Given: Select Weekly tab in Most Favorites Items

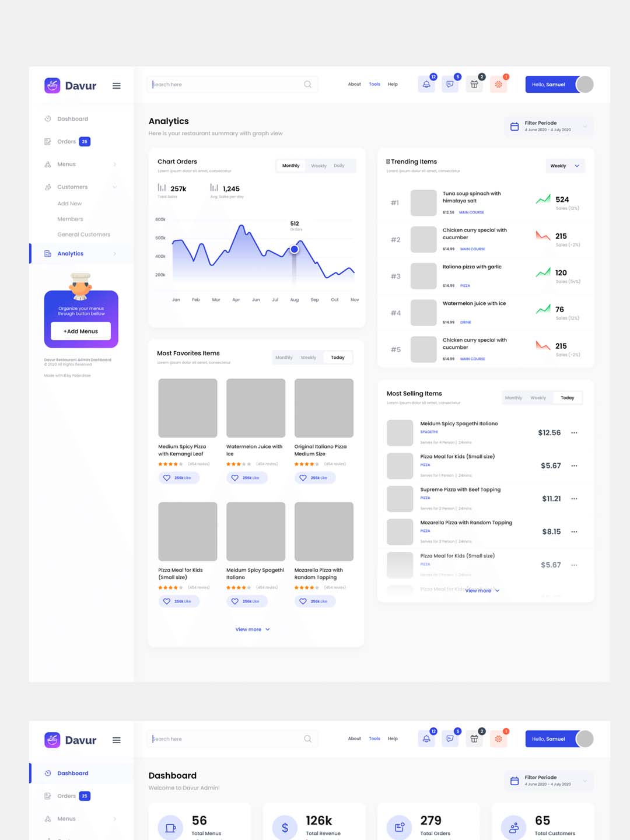Looking at the screenshot, I should (x=308, y=358).
